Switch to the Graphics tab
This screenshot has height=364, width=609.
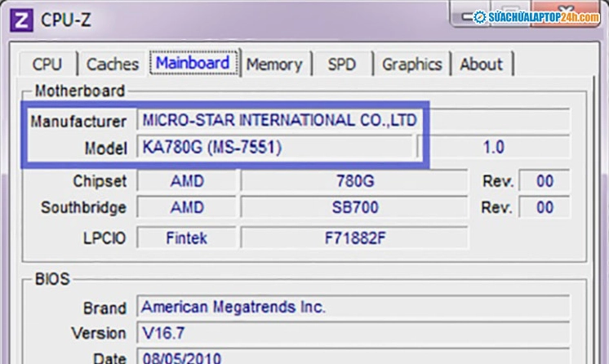pos(412,64)
